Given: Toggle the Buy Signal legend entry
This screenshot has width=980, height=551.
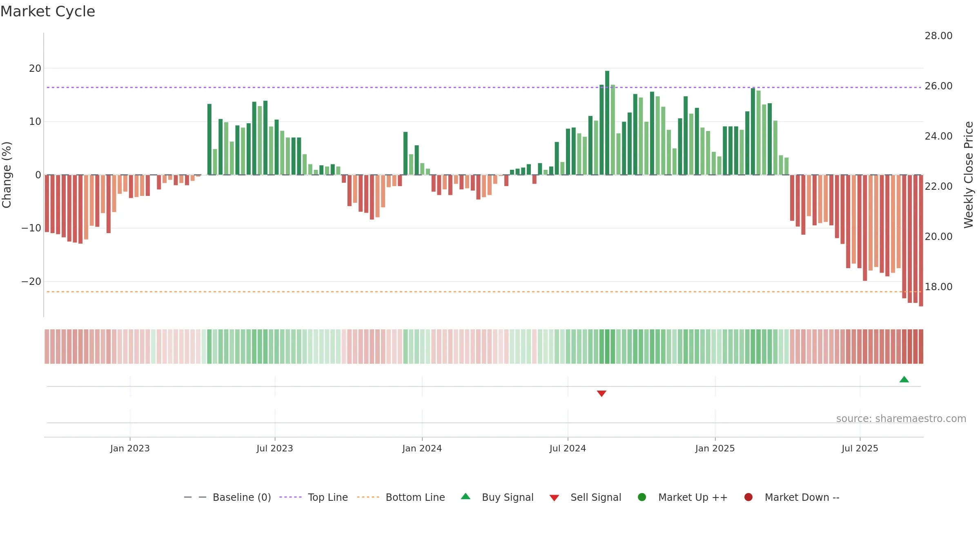Looking at the screenshot, I should (x=497, y=497).
